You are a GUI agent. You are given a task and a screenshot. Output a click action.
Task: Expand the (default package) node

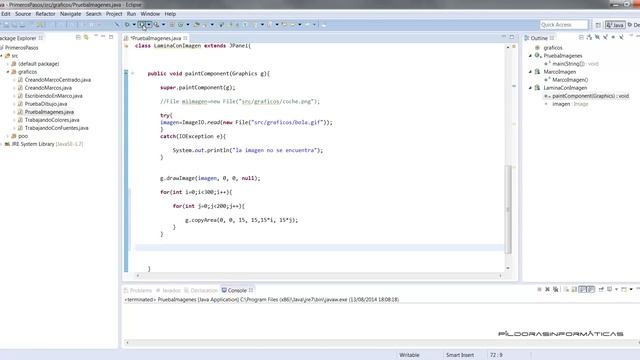coord(8,64)
